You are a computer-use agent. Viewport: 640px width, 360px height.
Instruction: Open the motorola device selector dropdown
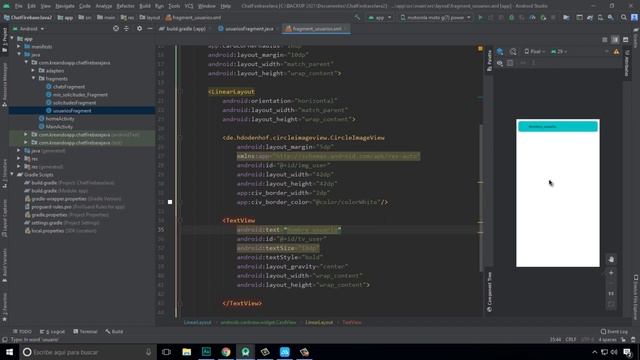pyautogui.click(x=436, y=18)
